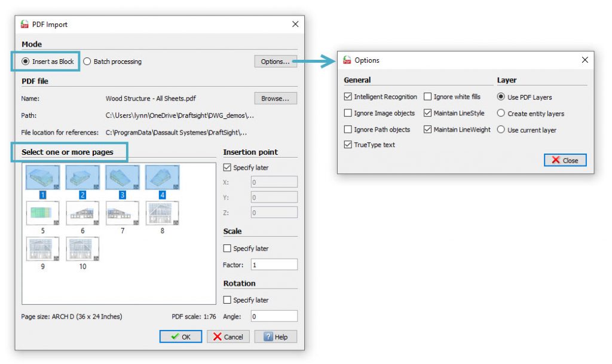Select page 5 thumbnail
This screenshot has height=364, width=612.
pyautogui.click(x=42, y=213)
